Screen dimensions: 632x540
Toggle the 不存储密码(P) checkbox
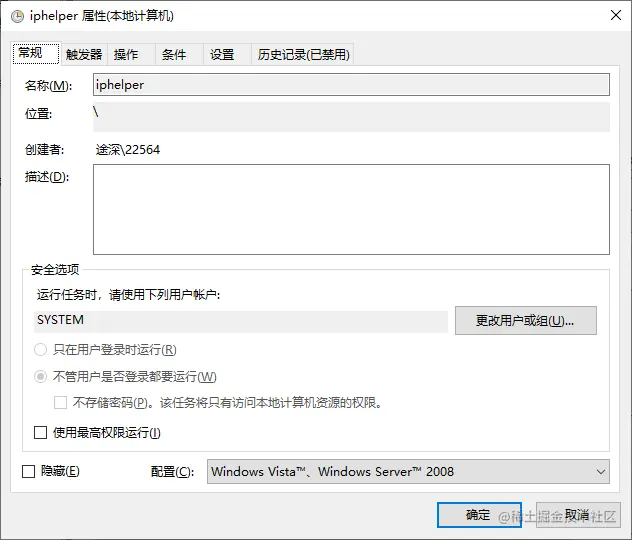coord(60,402)
